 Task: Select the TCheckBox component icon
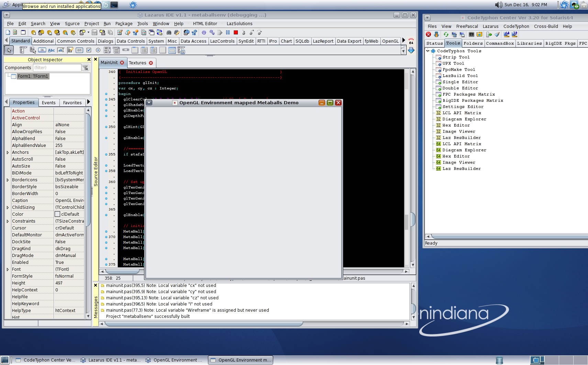[89, 50]
